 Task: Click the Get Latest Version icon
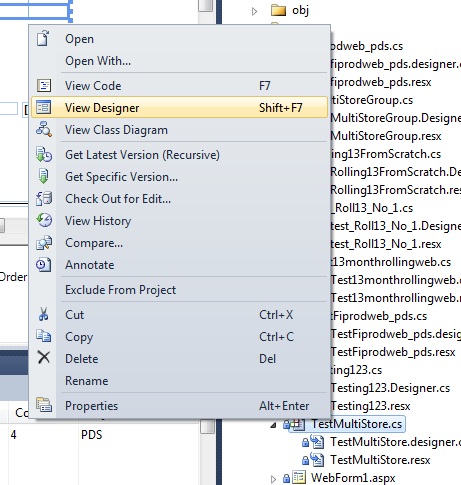[x=44, y=155]
